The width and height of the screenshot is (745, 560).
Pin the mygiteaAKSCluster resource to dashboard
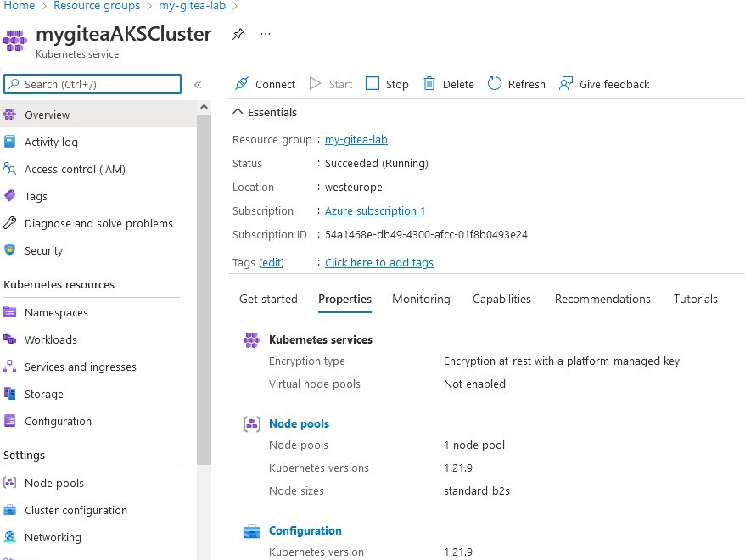(238, 34)
